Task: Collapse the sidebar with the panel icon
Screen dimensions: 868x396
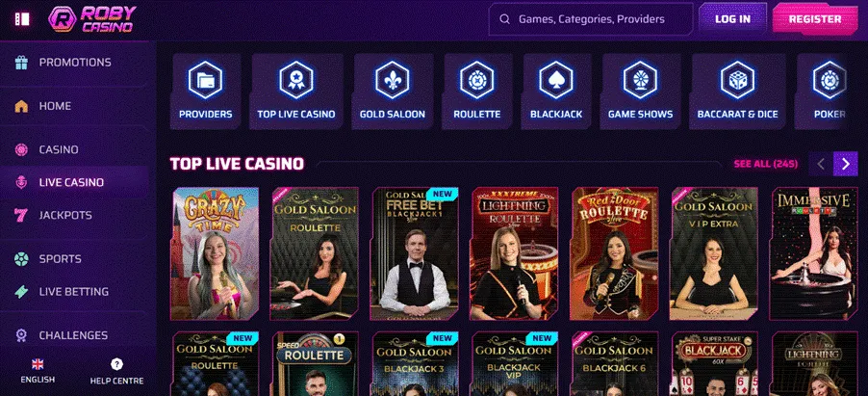Action: (x=22, y=19)
